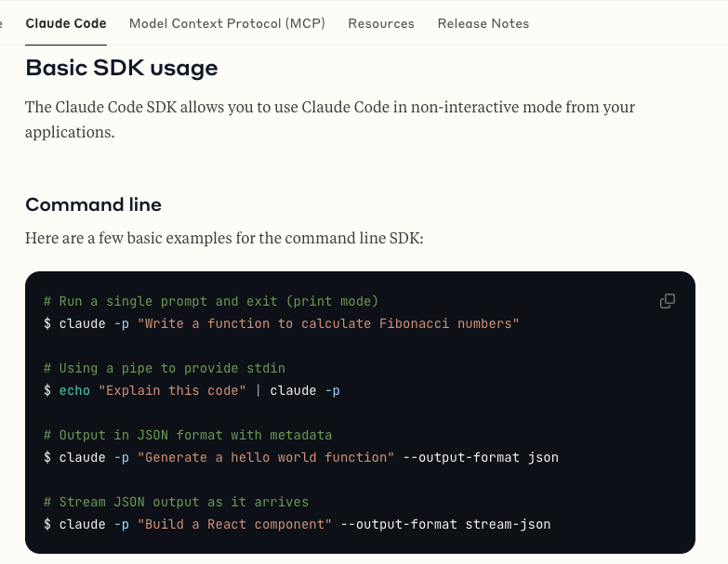
Task: Click the paragraph about non-interactive mode
Action: click(330, 120)
